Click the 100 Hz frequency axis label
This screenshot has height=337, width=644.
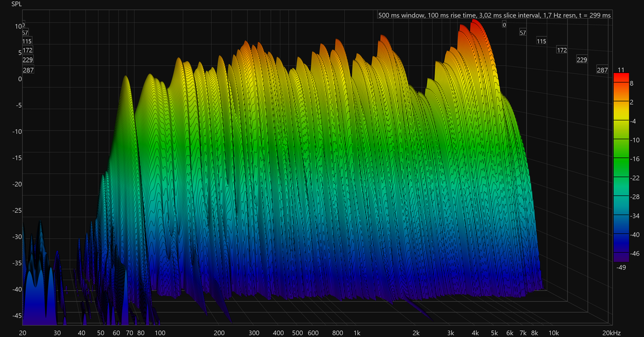pos(160,333)
